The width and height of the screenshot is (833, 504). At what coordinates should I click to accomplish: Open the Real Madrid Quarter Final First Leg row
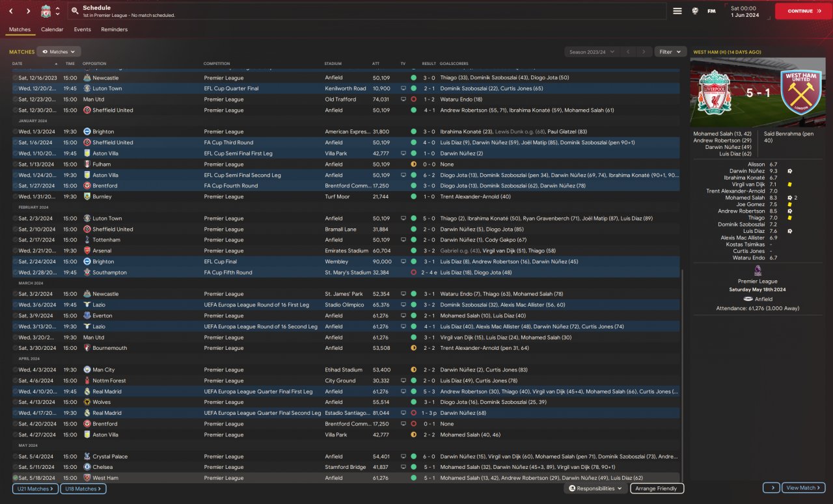[345, 391]
